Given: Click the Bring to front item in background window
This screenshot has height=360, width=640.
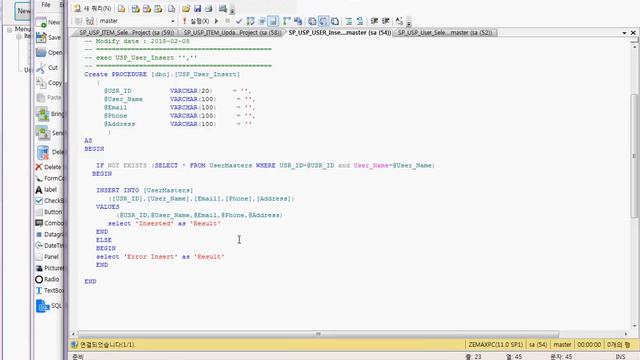Looking at the screenshot, I should tap(49, 114).
